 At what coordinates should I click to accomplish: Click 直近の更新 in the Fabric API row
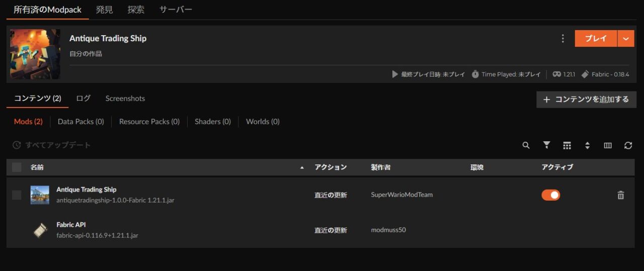click(331, 230)
